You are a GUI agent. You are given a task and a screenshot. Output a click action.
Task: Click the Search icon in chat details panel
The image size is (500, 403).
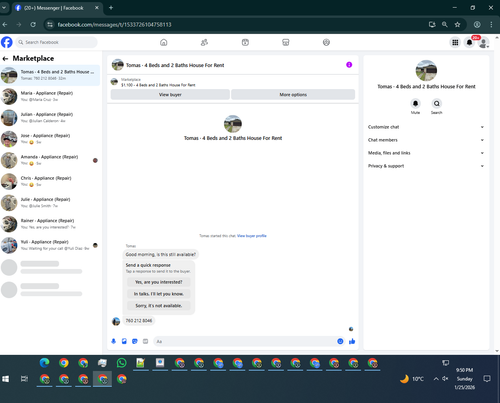pyautogui.click(x=436, y=103)
